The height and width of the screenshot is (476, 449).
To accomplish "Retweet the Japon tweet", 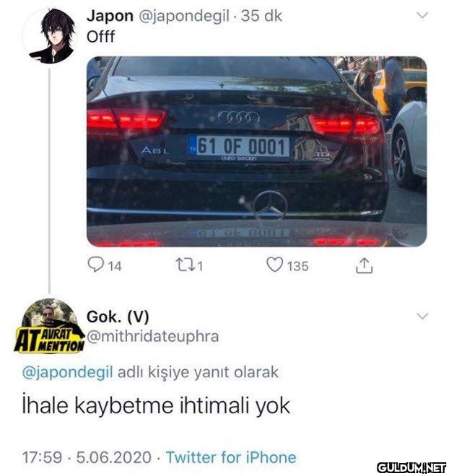I will (184, 265).
